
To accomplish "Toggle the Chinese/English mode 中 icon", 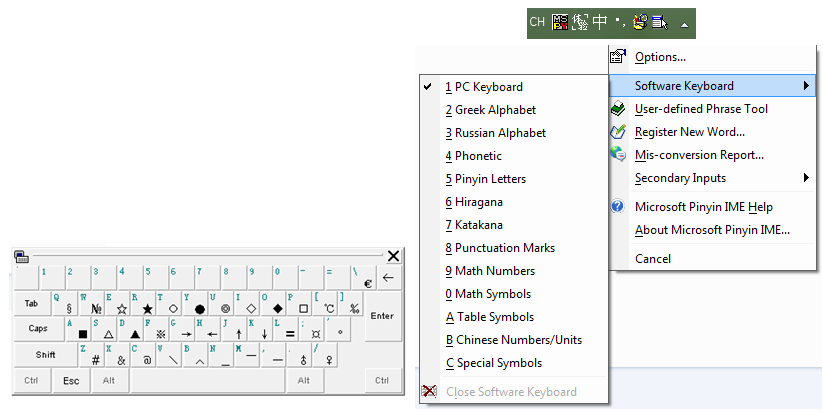I will 600,22.
